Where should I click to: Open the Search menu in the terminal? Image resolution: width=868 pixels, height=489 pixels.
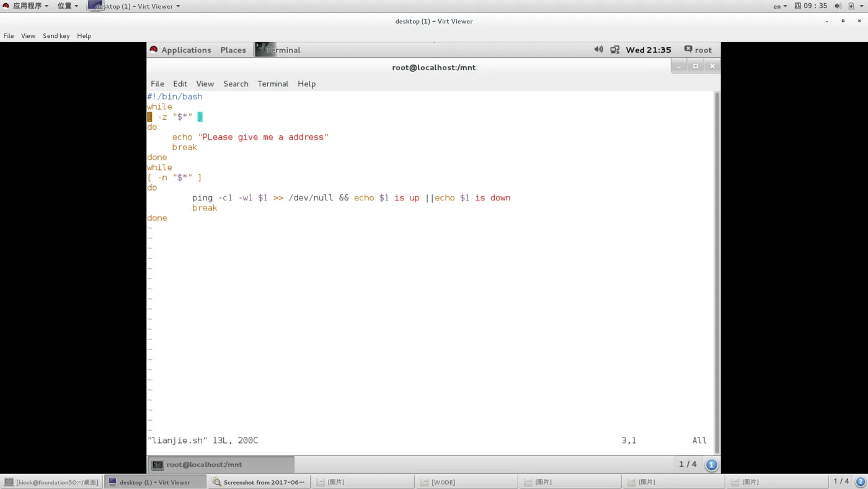(x=236, y=84)
